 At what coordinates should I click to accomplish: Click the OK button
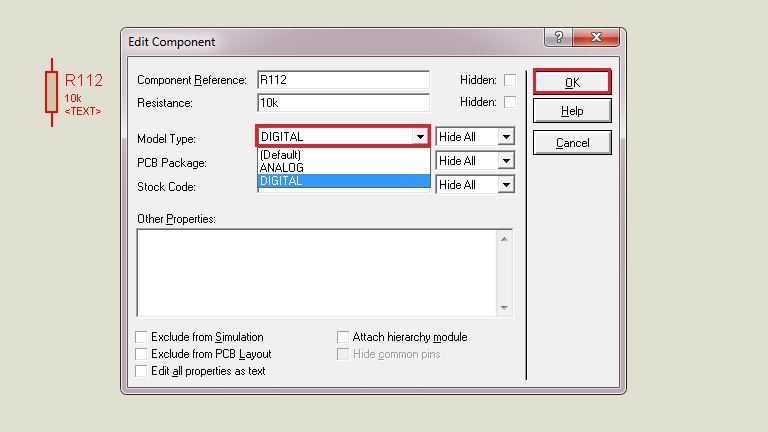click(571, 82)
